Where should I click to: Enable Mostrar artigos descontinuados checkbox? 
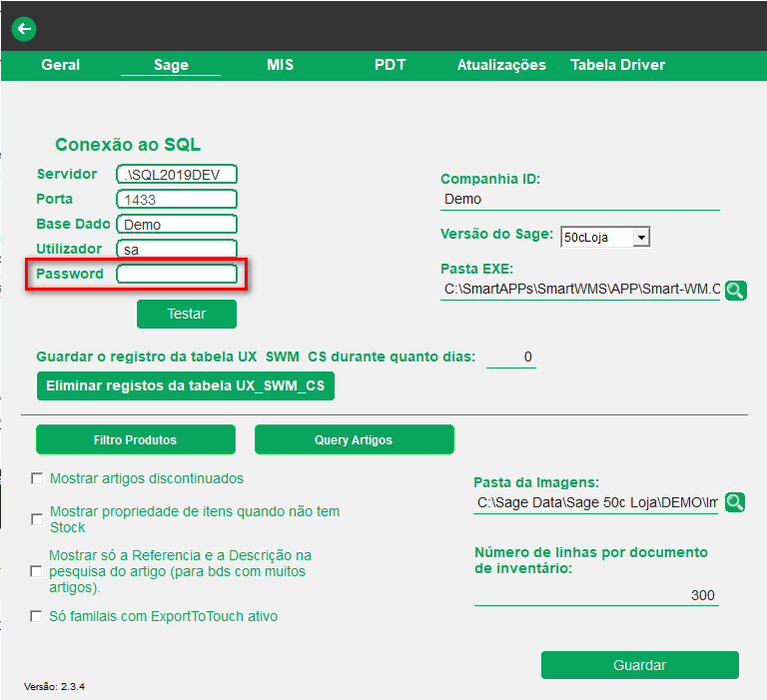coord(37,478)
